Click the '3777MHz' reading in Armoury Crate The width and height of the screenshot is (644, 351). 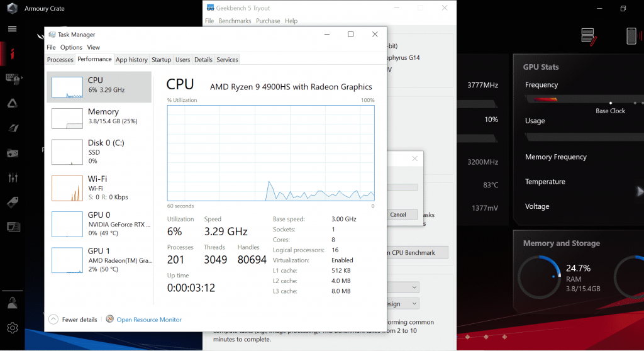click(482, 85)
